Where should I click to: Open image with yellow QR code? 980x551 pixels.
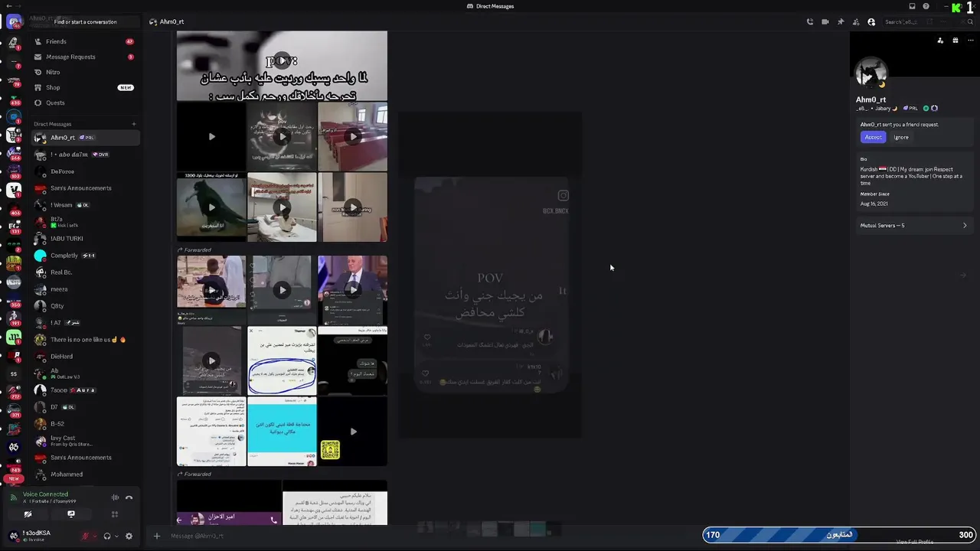pos(352,431)
